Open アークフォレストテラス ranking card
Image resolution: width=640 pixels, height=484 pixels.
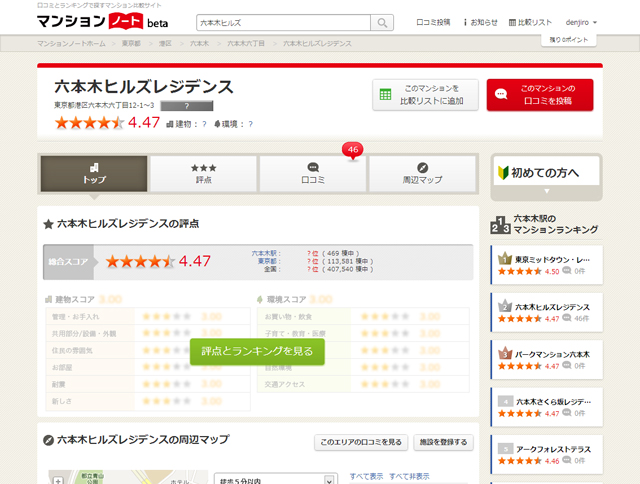(547, 454)
